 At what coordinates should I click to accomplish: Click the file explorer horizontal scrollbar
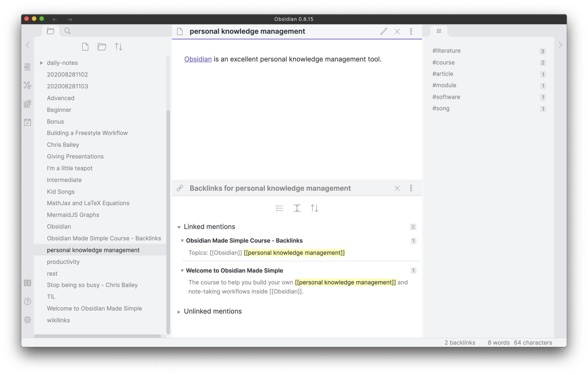pyautogui.click(x=97, y=336)
